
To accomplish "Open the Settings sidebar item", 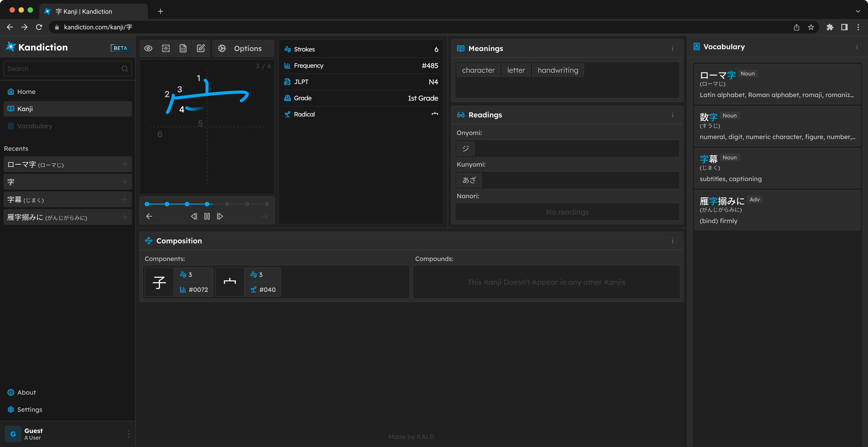I will click(30, 409).
